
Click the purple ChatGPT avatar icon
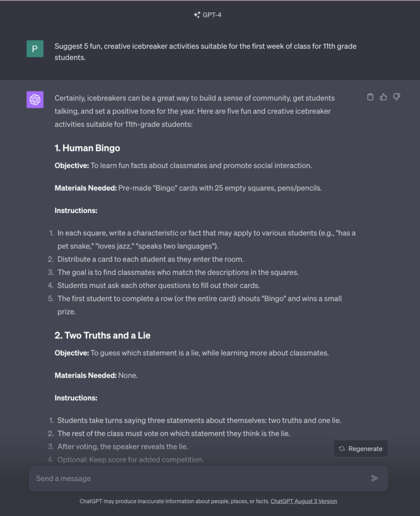[x=35, y=99]
